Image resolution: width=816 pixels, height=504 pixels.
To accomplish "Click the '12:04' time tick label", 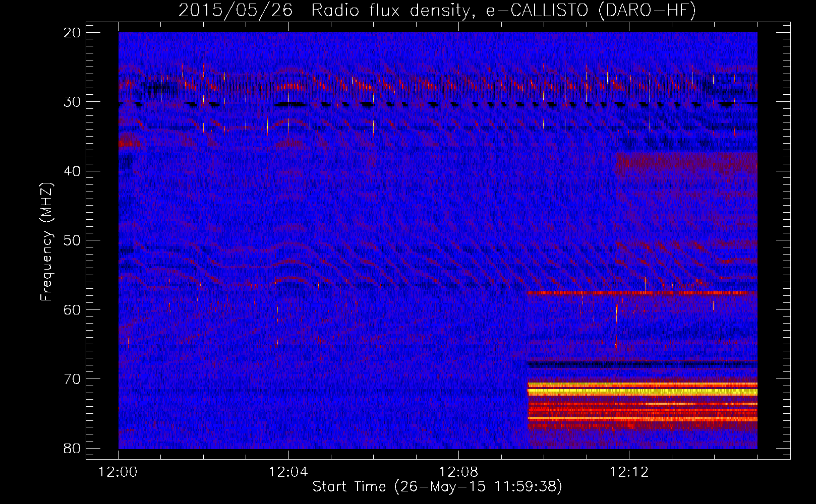I will tap(288, 472).
